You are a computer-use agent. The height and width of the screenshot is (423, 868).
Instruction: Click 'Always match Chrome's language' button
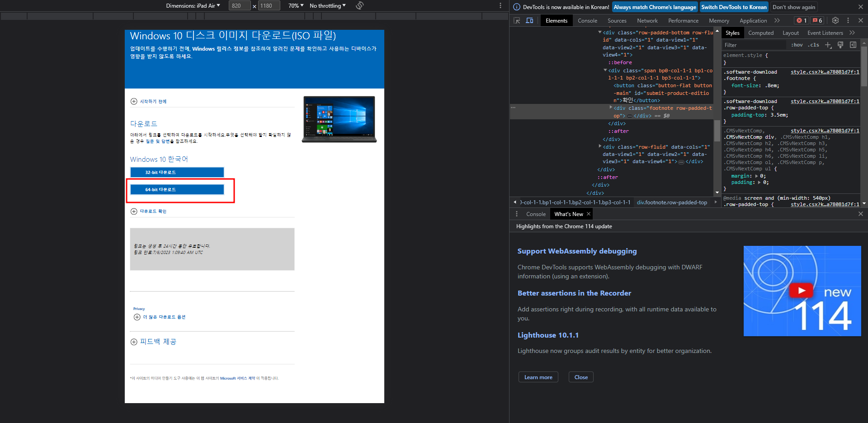pos(655,7)
